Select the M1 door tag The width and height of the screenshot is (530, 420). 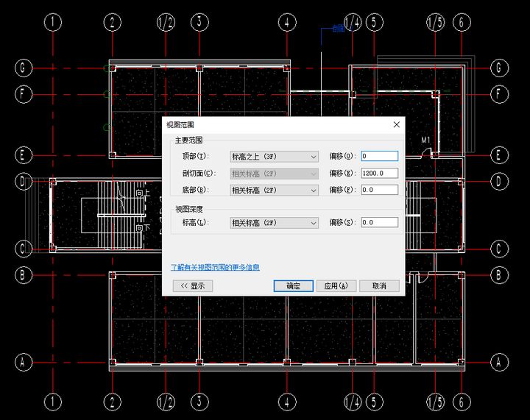coord(425,140)
